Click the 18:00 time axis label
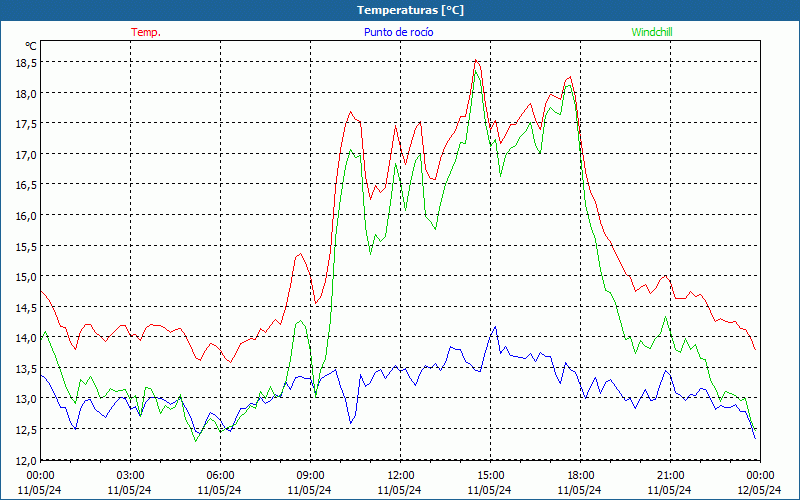 click(580, 476)
